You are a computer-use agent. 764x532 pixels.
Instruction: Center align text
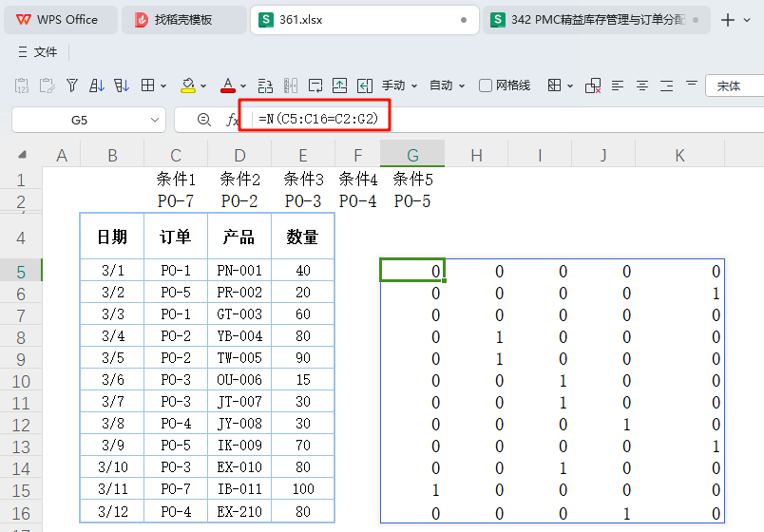pos(642,85)
